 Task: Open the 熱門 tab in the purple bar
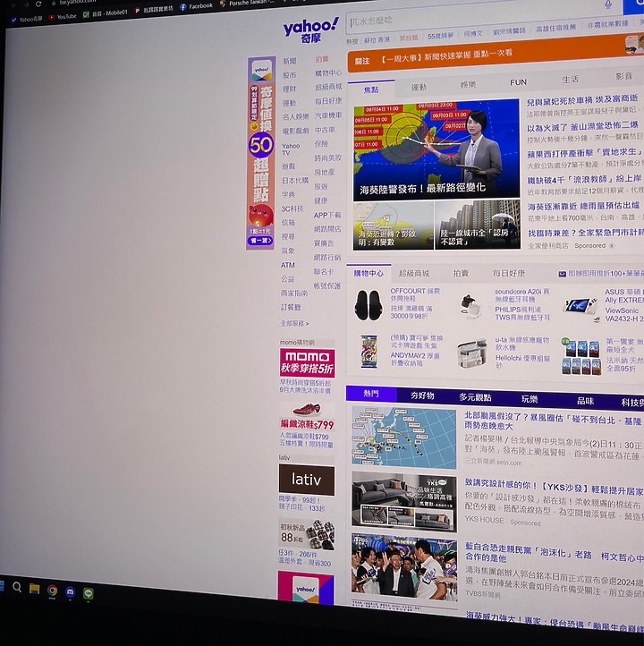click(x=371, y=394)
